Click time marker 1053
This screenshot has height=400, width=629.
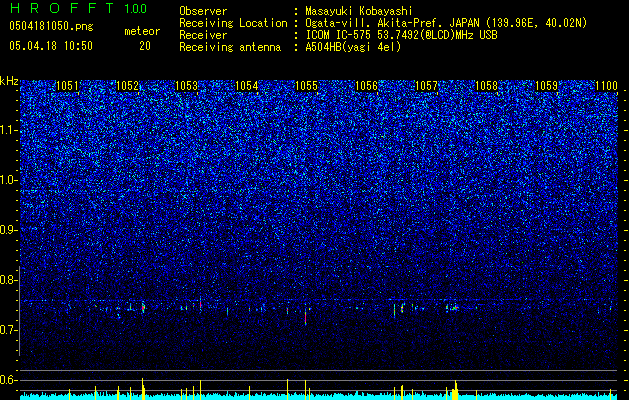point(187,86)
